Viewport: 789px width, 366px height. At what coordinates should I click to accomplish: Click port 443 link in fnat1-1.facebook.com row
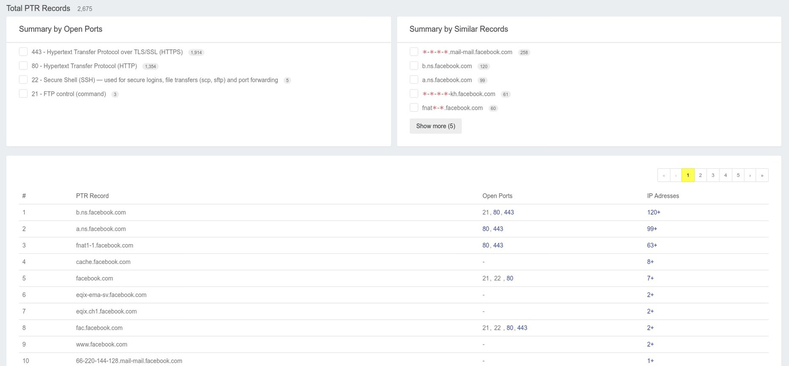[498, 246]
